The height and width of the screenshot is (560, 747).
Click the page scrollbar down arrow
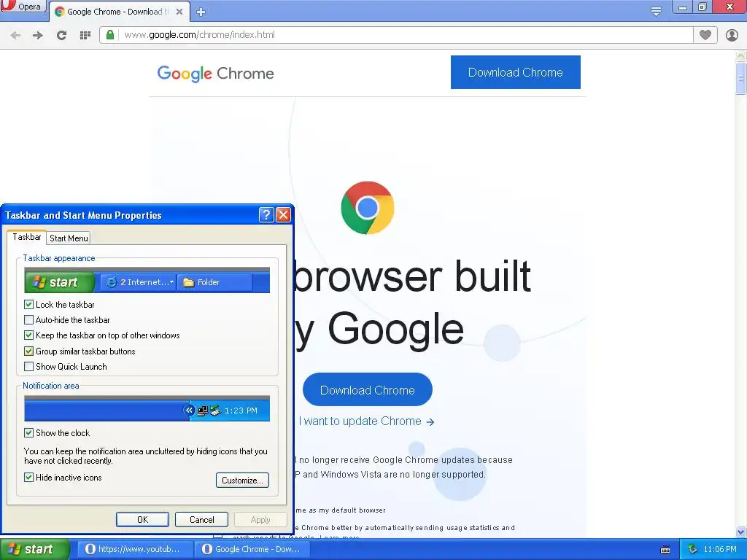[740, 532]
